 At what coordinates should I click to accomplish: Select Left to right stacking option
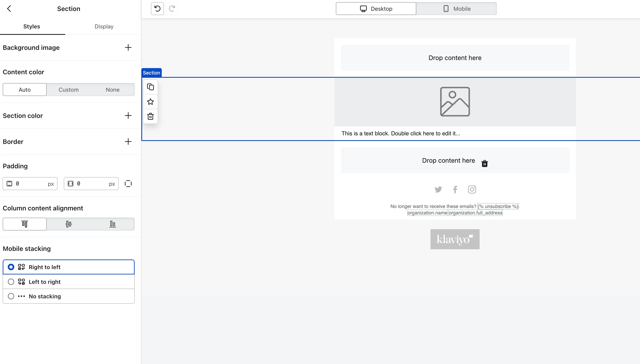tap(11, 282)
